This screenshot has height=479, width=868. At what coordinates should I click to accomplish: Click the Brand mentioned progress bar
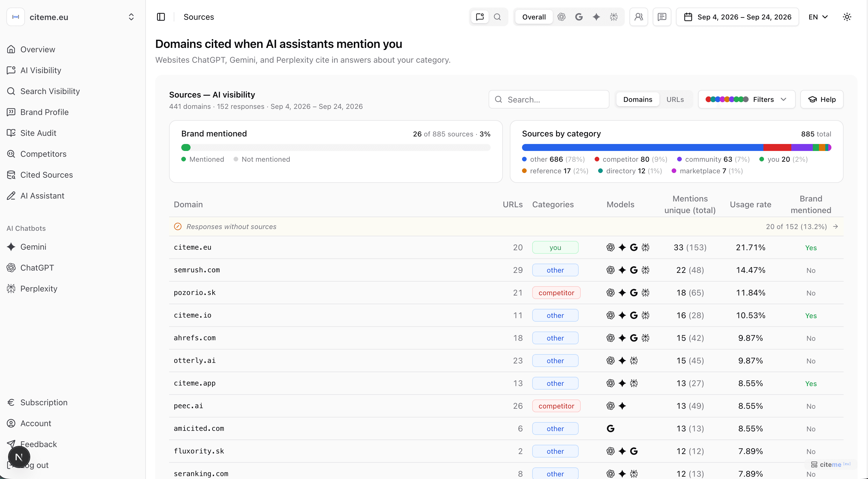pos(336,147)
